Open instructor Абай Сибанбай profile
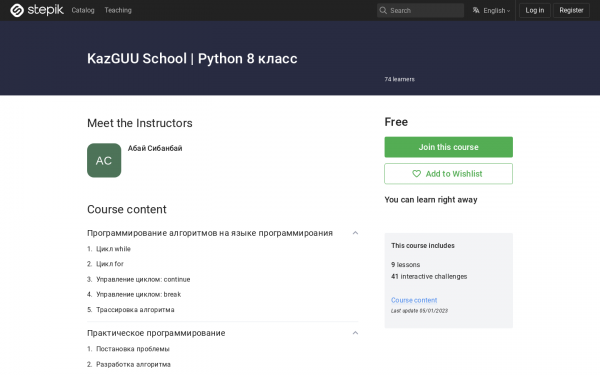 pyautogui.click(x=155, y=148)
